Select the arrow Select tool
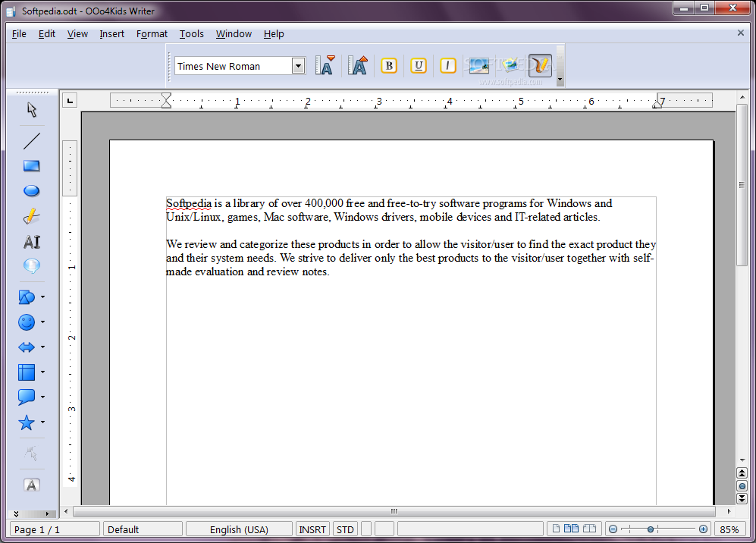Screen dimensions: 756x543 pyautogui.click(x=32, y=110)
